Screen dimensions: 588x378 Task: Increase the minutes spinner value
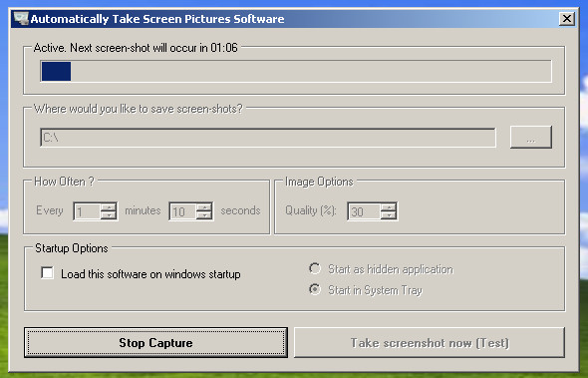109,207
